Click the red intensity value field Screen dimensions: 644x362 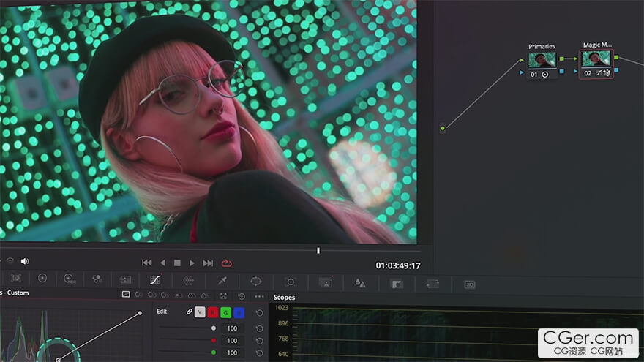pyautogui.click(x=232, y=341)
